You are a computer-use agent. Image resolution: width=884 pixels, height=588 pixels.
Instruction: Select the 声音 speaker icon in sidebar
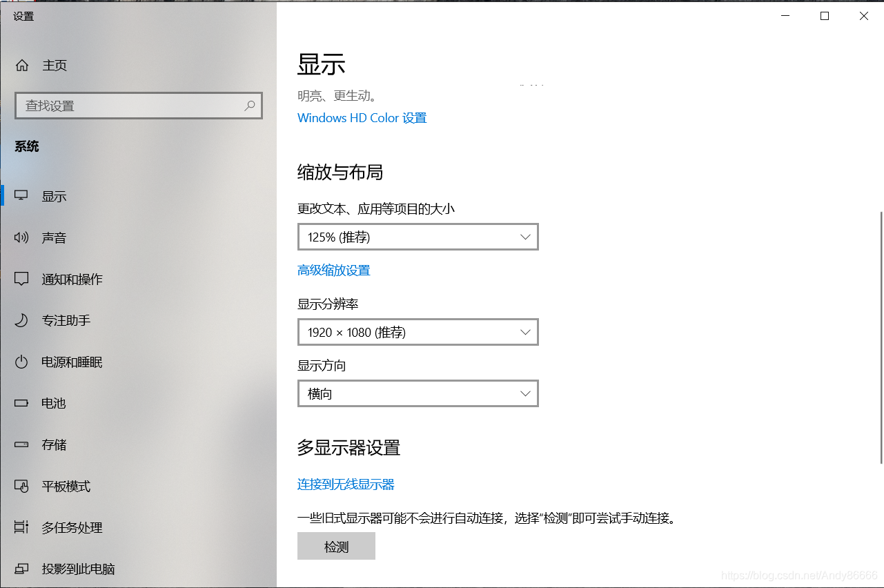click(22, 237)
